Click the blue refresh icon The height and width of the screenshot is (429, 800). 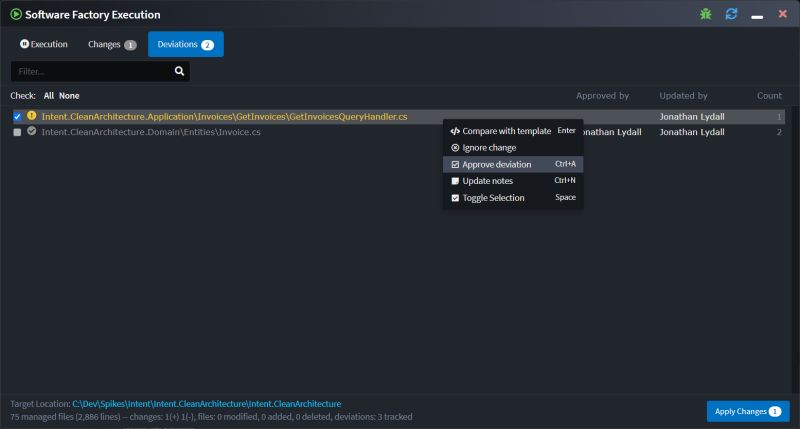(731, 14)
